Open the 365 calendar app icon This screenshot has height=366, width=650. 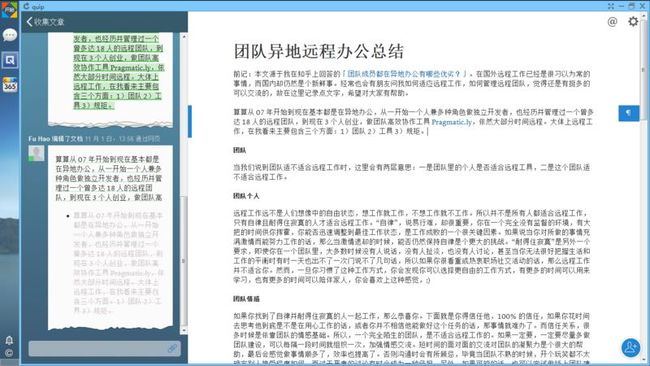coord(9,85)
